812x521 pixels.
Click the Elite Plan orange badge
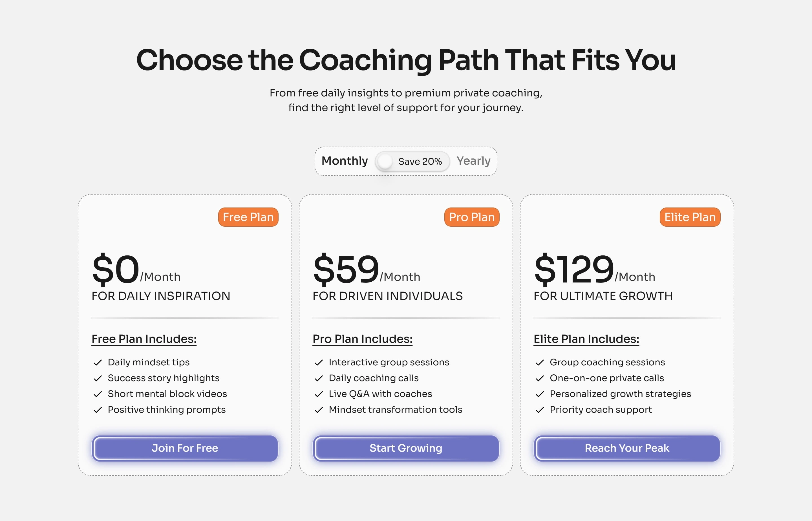(x=690, y=217)
